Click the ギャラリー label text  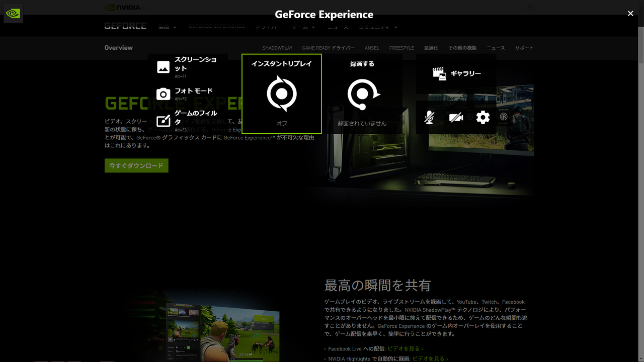pos(466,73)
